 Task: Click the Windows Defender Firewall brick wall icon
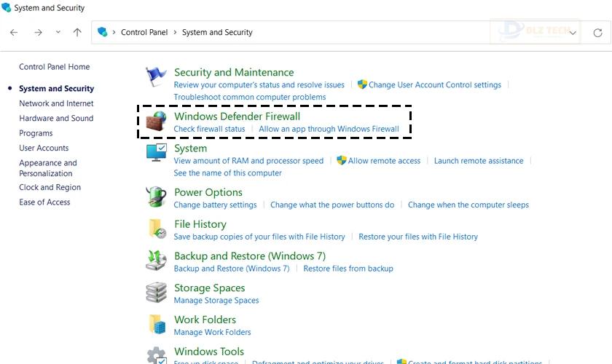(x=156, y=121)
